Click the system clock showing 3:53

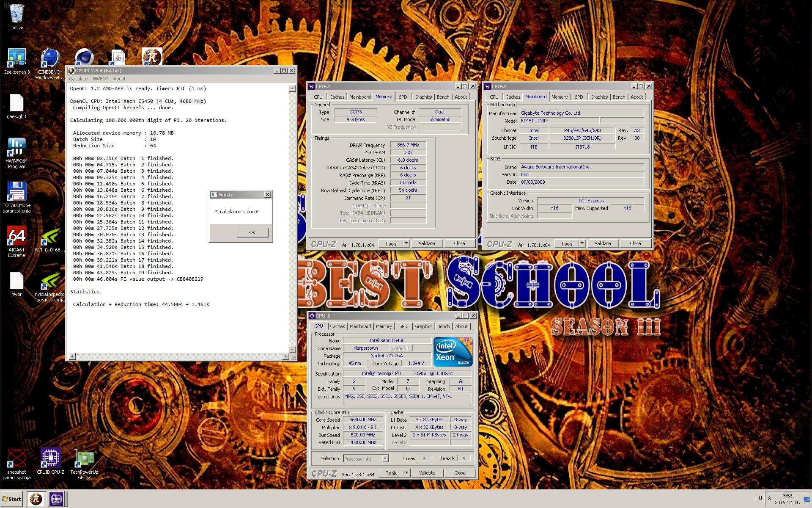coord(787,496)
